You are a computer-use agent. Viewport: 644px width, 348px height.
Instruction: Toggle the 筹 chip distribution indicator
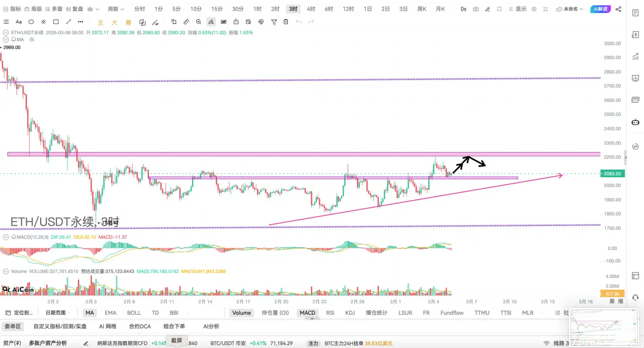coord(128,23)
